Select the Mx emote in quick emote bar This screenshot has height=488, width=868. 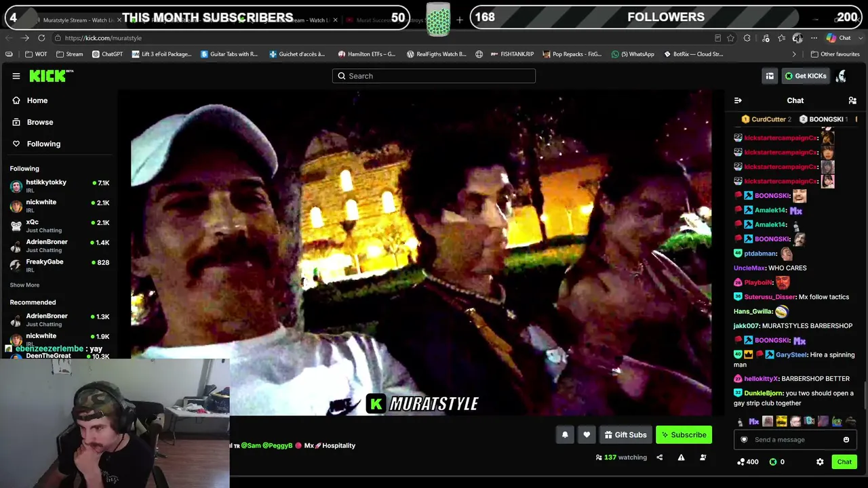[x=753, y=422]
